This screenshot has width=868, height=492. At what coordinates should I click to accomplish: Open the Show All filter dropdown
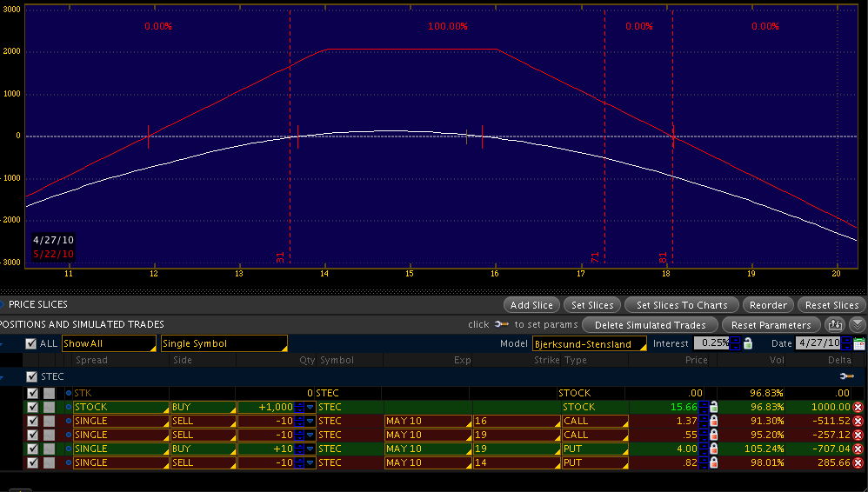coord(109,343)
